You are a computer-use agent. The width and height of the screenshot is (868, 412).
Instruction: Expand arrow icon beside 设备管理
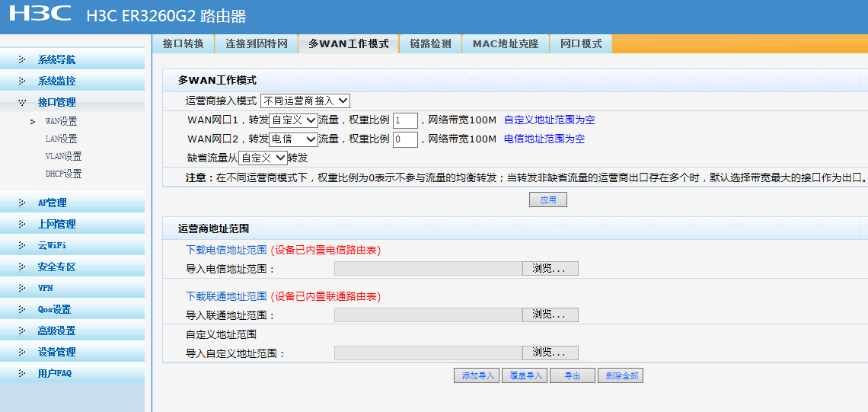pos(22,352)
